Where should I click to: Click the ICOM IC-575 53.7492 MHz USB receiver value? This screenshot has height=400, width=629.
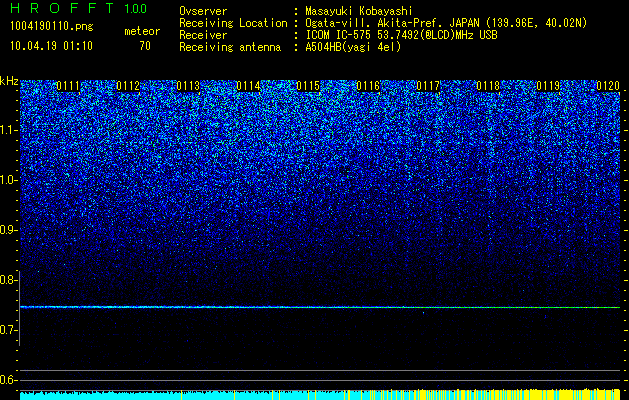(401, 35)
